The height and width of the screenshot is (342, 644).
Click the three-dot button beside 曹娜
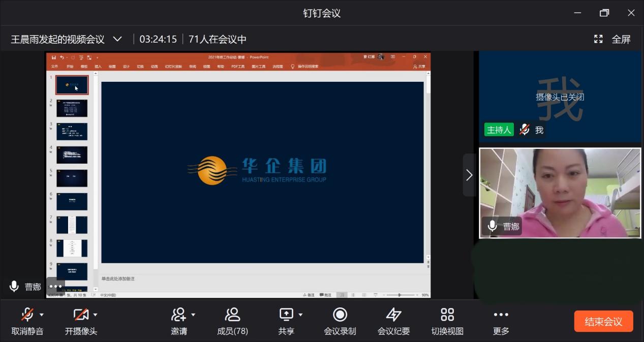55,287
